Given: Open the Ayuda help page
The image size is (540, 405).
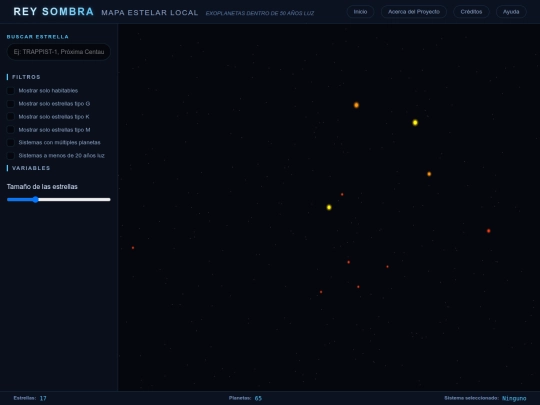Looking at the screenshot, I should pyautogui.click(x=511, y=12).
